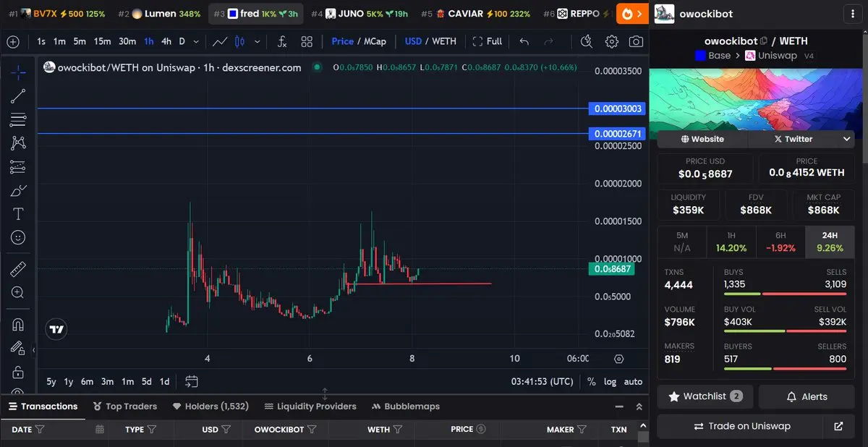Expand the transactions panel upward
The image size is (868, 447).
tap(639, 406)
